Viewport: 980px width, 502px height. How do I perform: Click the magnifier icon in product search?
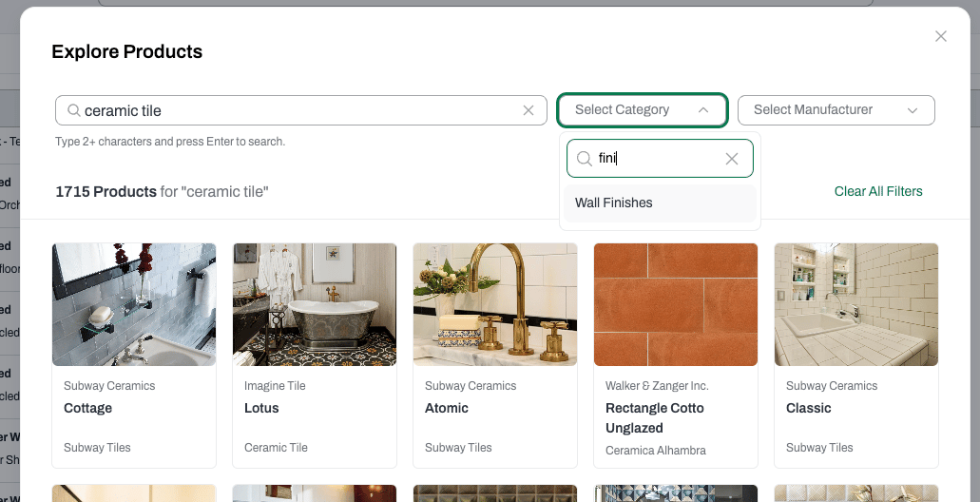(74, 110)
